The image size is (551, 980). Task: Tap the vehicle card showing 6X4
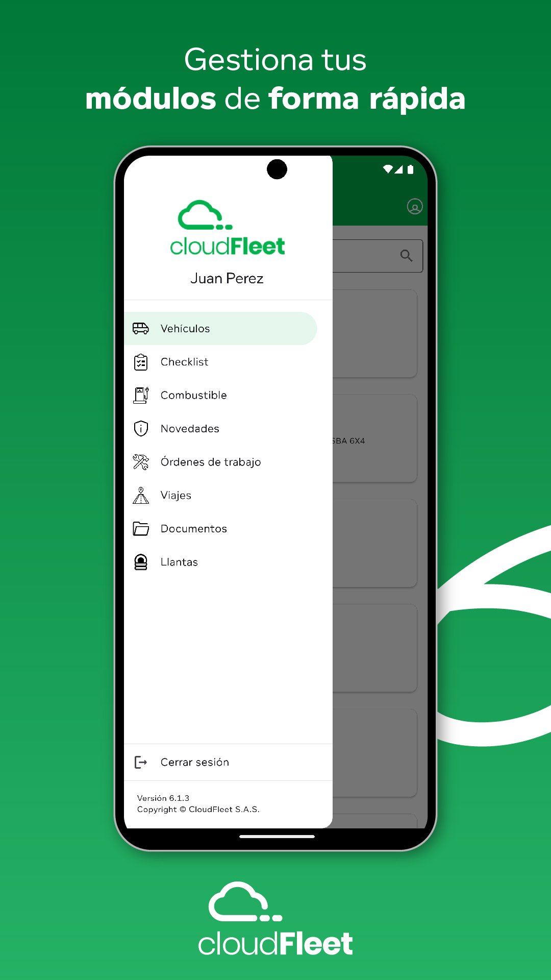pyautogui.click(x=374, y=439)
